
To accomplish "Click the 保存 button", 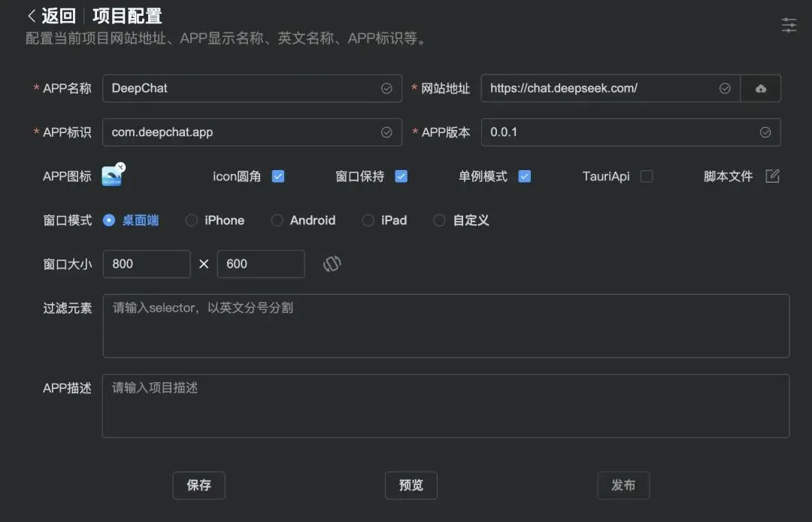I will click(198, 485).
